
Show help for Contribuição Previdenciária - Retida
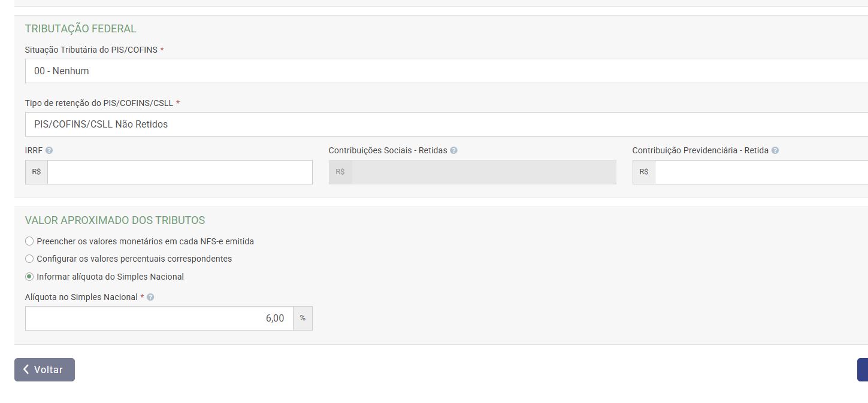click(x=775, y=151)
